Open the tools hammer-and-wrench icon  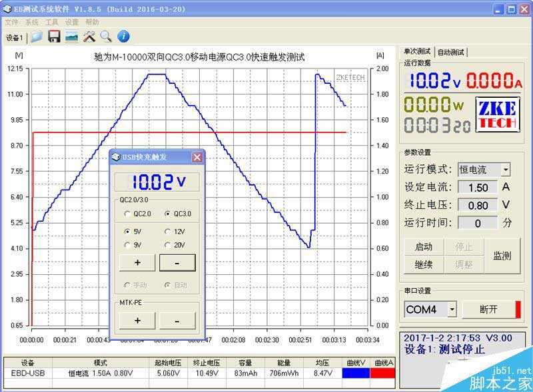pyautogui.click(x=89, y=37)
